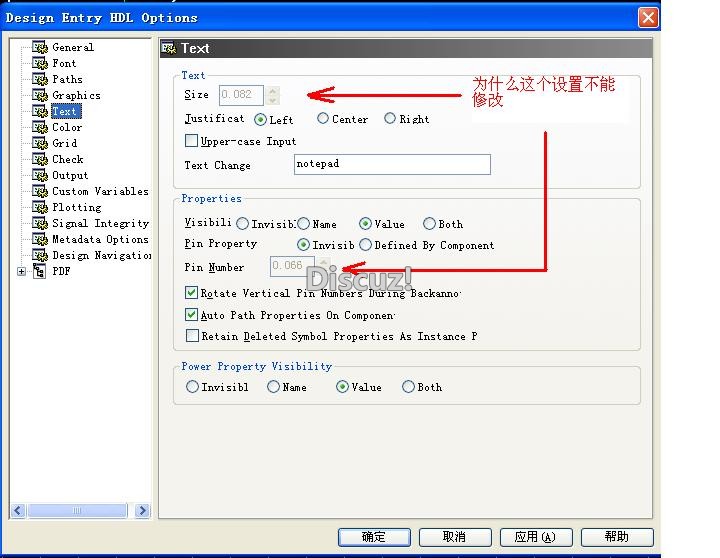Click the Plotting category icon
Image resolution: width=720 pixels, height=558 pixels.
pyautogui.click(x=40, y=208)
